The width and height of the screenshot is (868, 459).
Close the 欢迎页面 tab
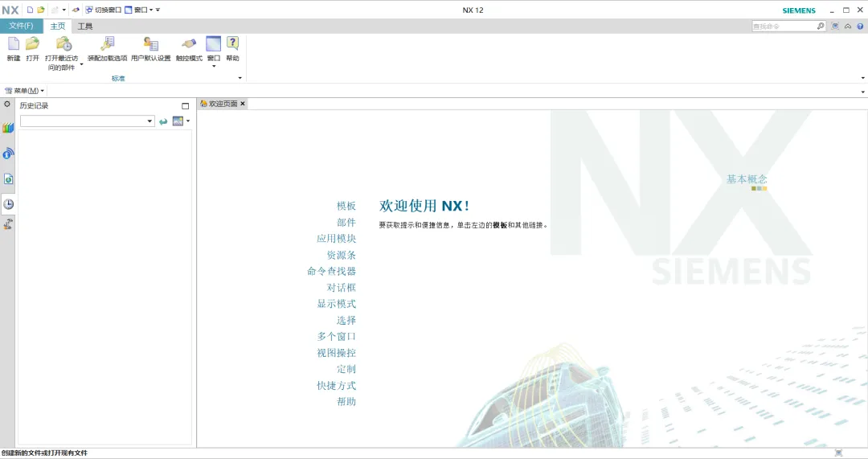[x=243, y=104]
